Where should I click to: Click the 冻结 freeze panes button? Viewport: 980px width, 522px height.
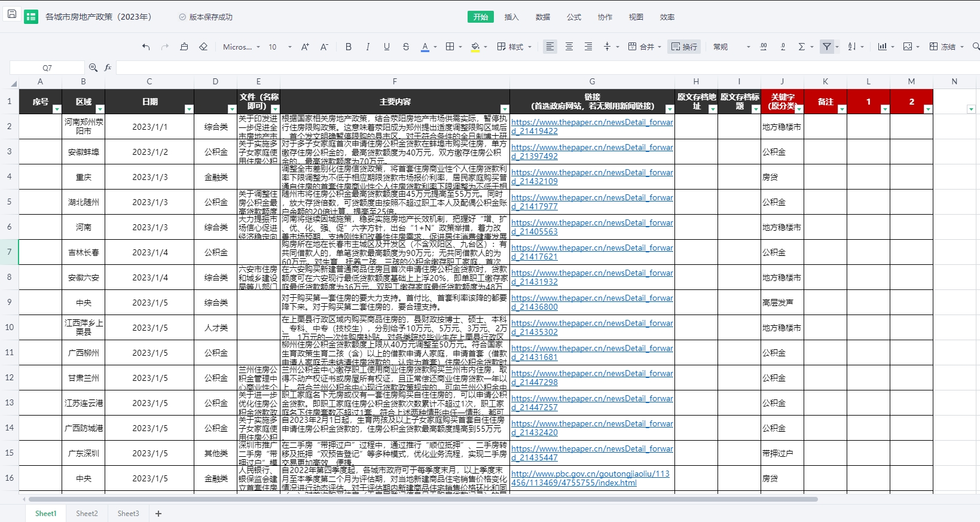click(943, 47)
